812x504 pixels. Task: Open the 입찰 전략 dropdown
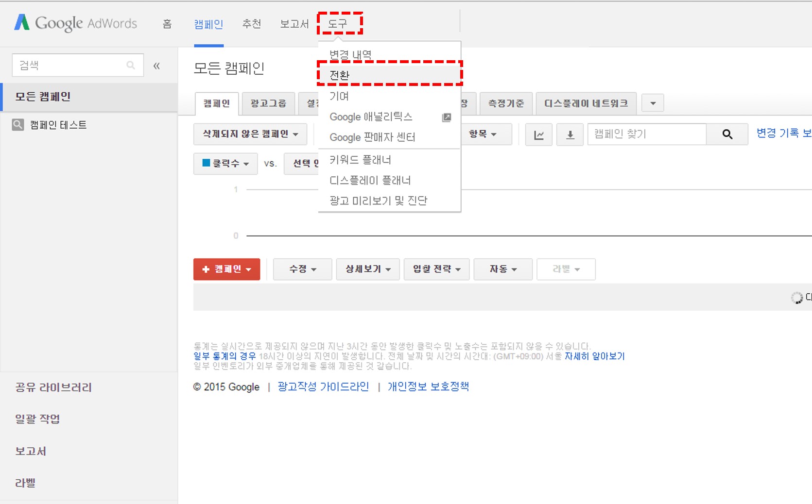(x=436, y=269)
